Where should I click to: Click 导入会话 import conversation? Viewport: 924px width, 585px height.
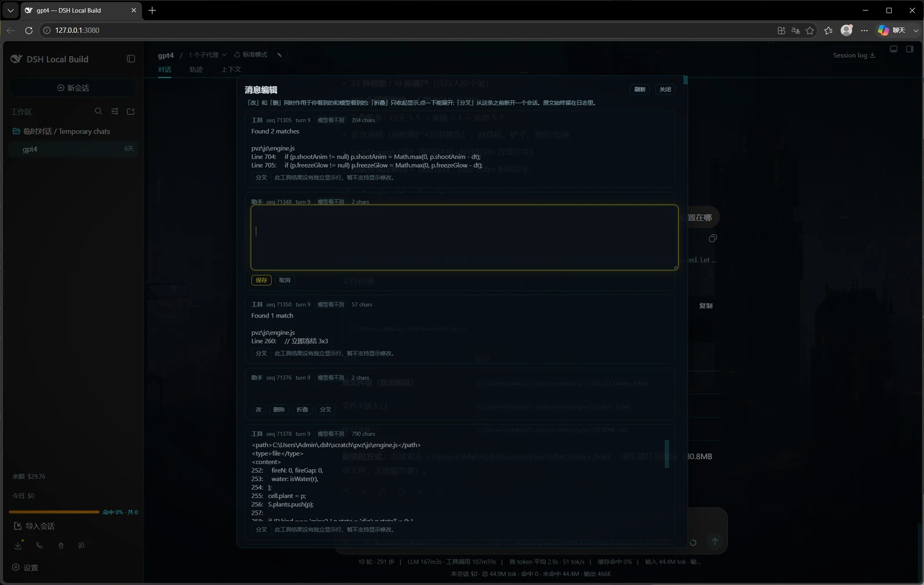(x=34, y=526)
